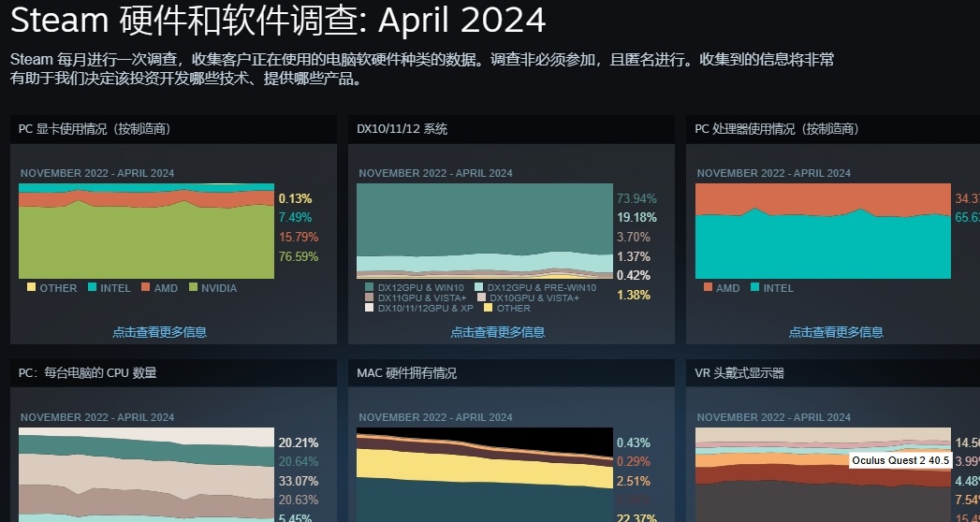Click the 19.18% value in DX chart
The image size is (980, 522).
[636, 217]
